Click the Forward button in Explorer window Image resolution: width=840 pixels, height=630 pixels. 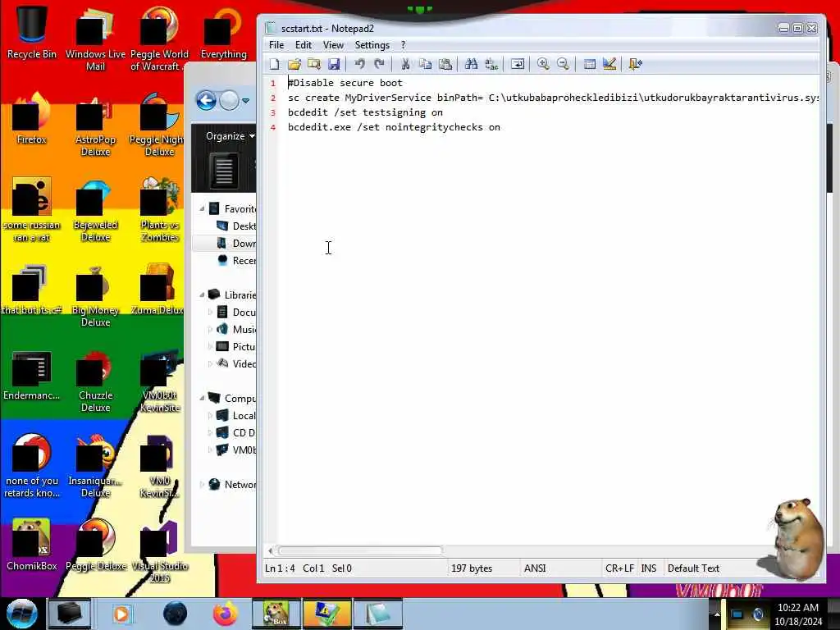(230, 101)
